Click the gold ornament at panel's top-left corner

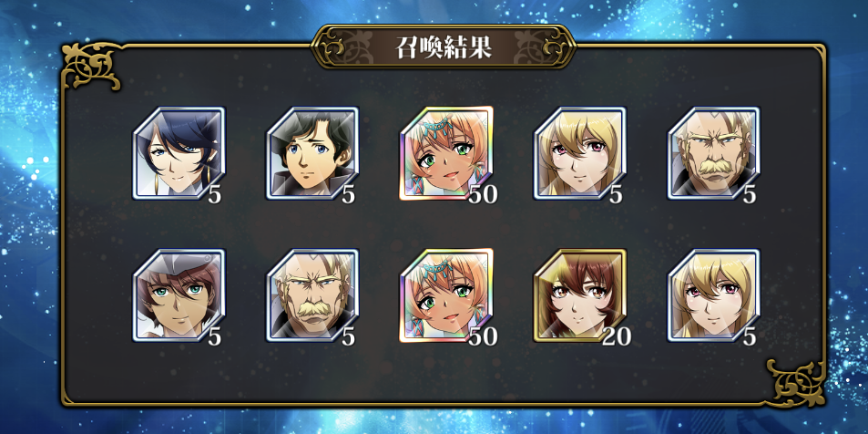[91, 66]
